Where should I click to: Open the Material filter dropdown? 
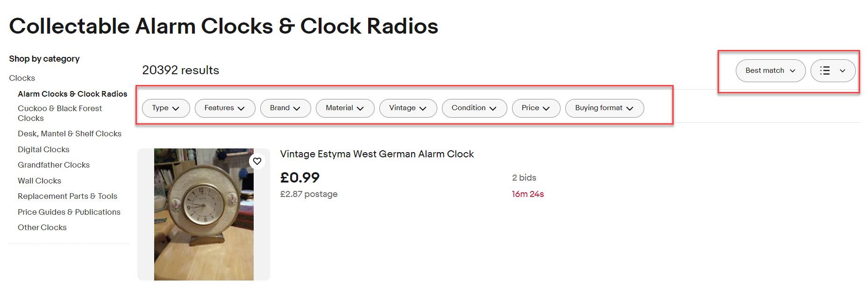pyautogui.click(x=345, y=108)
